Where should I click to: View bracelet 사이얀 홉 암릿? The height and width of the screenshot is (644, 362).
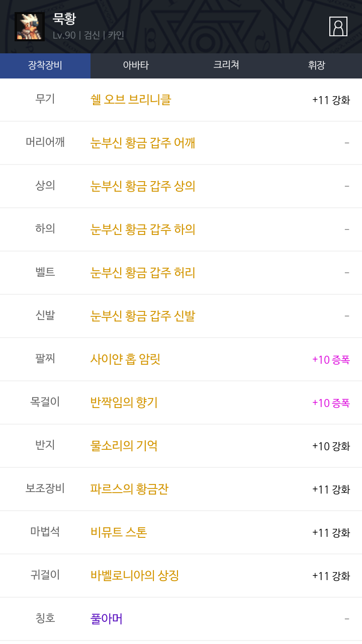(125, 359)
